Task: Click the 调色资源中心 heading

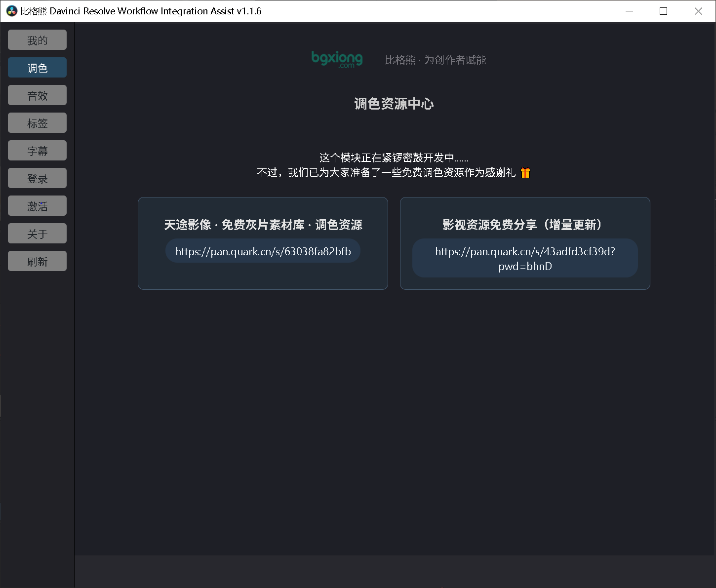Action: 394,104
